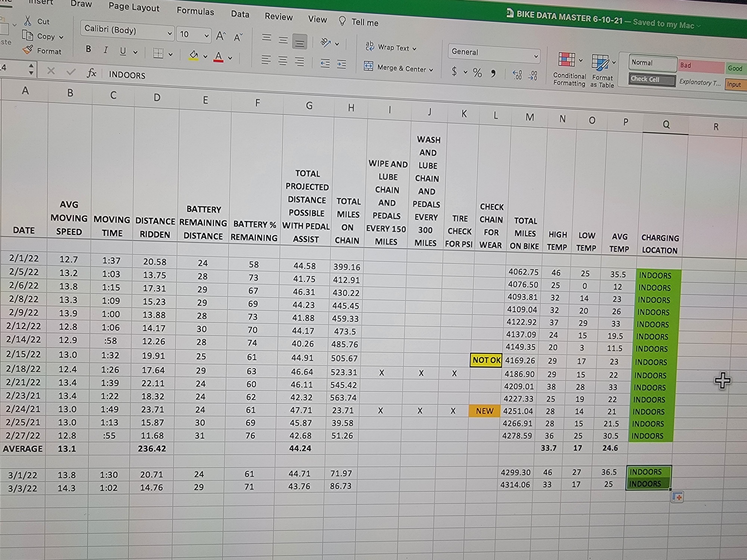Click the percent style icon
The height and width of the screenshot is (560, 747).
pyautogui.click(x=477, y=72)
